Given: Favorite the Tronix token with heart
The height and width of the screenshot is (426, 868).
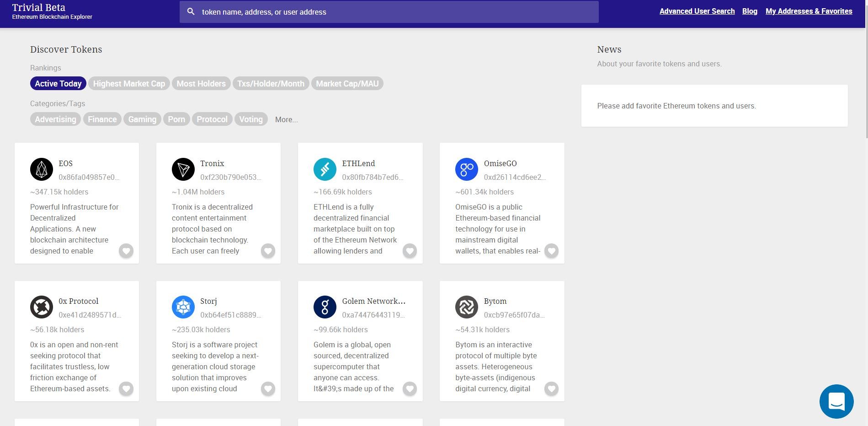Looking at the screenshot, I should [x=268, y=251].
